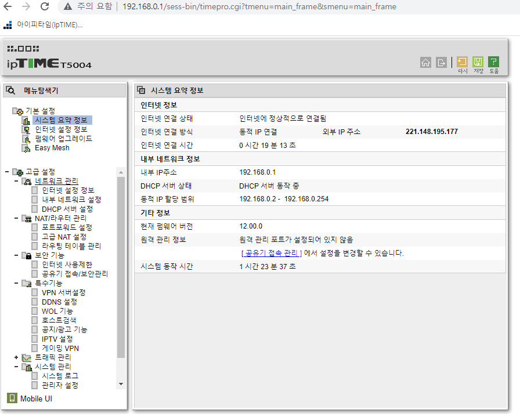The width and height of the screenshot is (520, 420).
Task: Click the orange 다시 refresh icon
Action: 462,62
